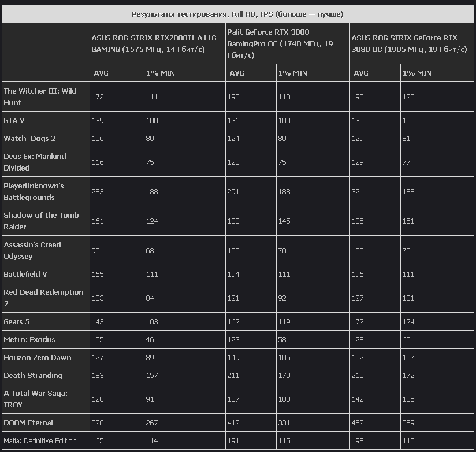Click Watch_Dogs 2 value 124
This screenshot has height=452, width=476.
point(233,139)
